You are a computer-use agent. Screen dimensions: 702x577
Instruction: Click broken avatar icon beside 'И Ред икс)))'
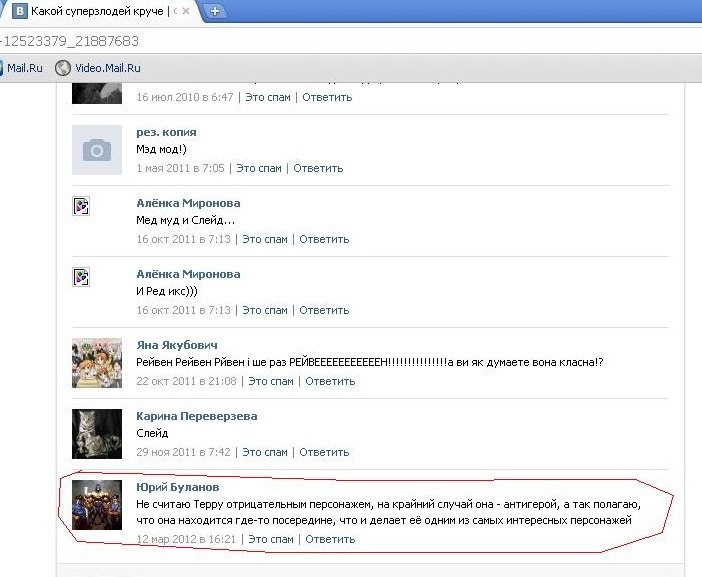pyautogui.click(x=82, y=277)
